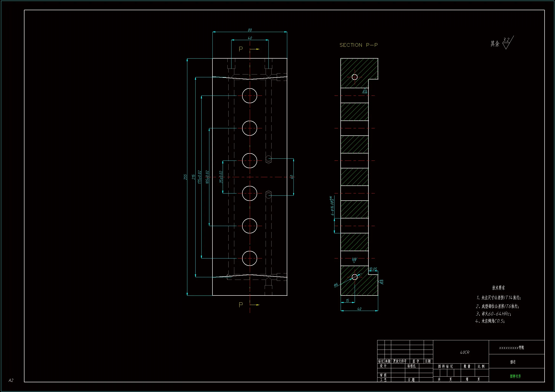This screenshot has width=555, height=392.
Task: Select the small hole in upper section hatch
Action: point(354,77)
